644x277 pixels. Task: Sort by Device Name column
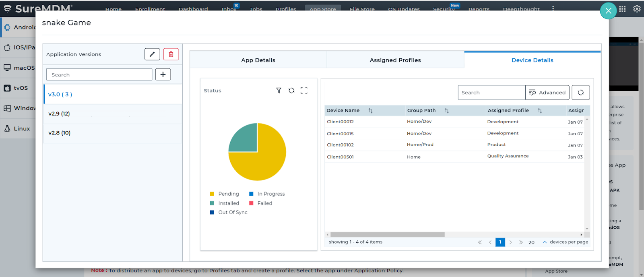point(371,111)
